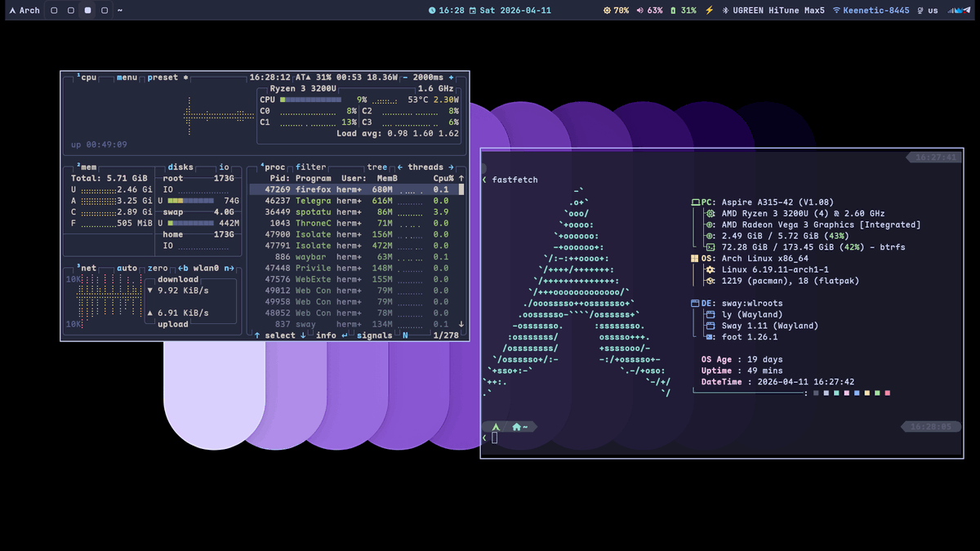
Task: Click the memory icon beside 2.49 GiB
Action: click(x=710, y=236)
